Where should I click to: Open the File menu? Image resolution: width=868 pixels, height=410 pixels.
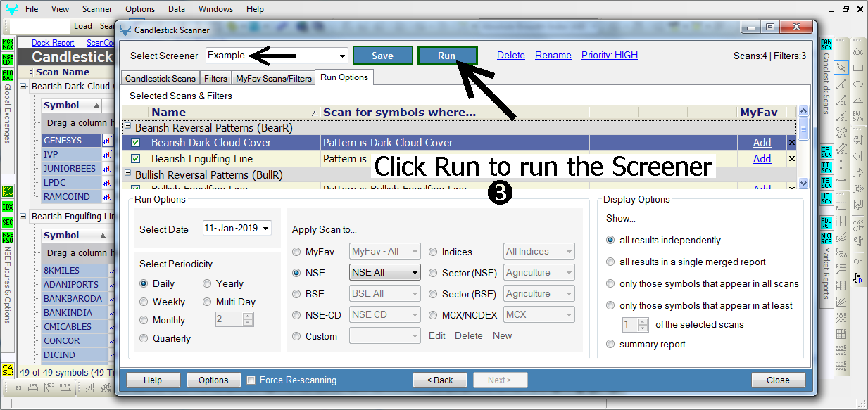[x=32, y=9]
